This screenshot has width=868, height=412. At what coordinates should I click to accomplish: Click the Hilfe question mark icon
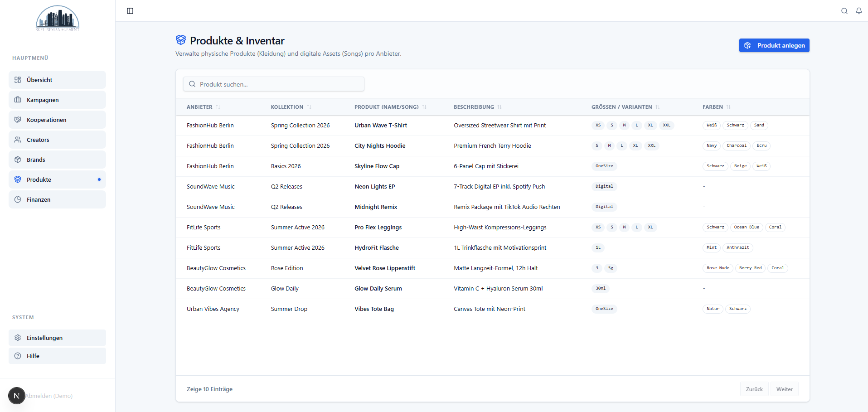(x=17, y=356)
